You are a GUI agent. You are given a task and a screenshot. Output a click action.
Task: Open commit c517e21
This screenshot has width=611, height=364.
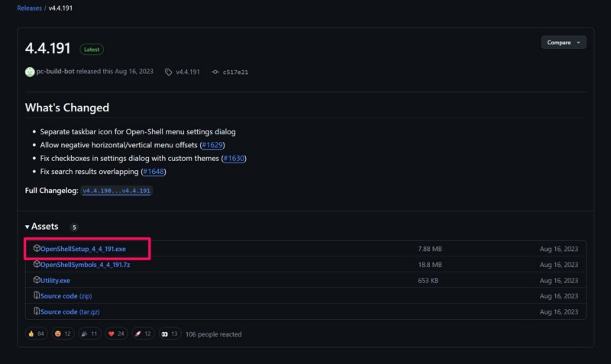coord(234,72)
